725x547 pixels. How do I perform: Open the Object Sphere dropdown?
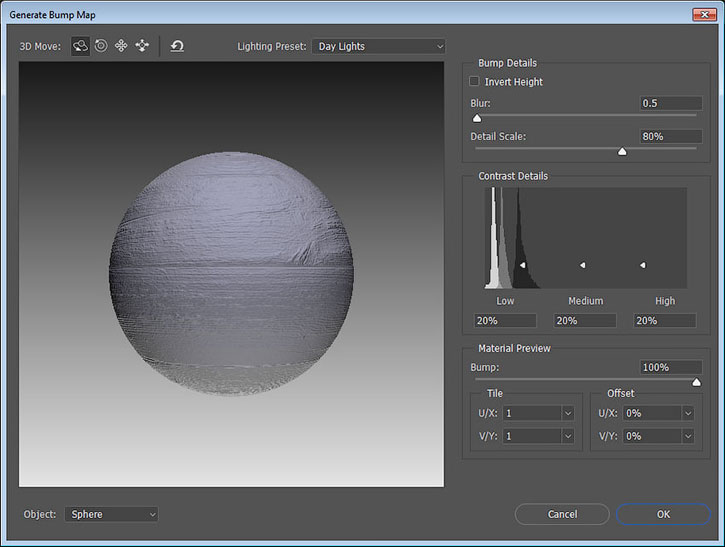point(111,514)
